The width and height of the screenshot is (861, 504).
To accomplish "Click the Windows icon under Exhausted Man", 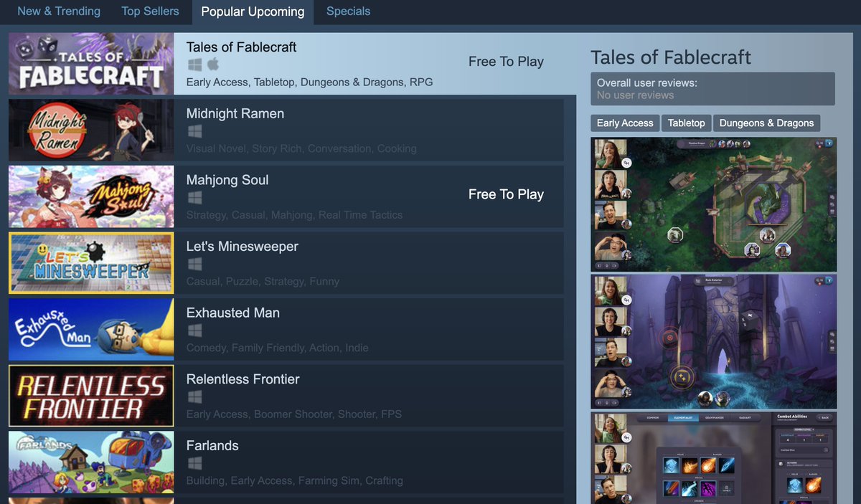I will (194, 331).
